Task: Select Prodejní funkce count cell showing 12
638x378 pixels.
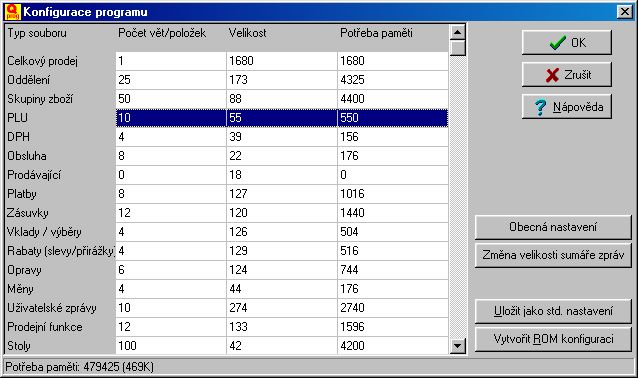Action: click(171, 327)
